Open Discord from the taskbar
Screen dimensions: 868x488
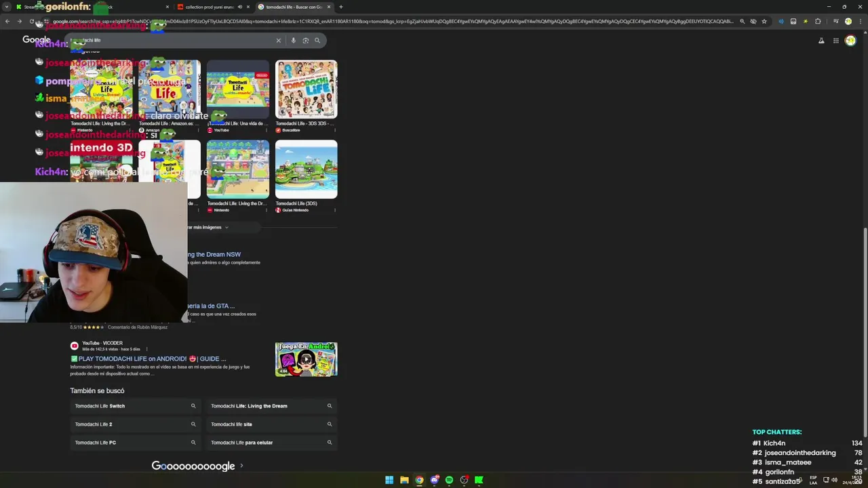(x=434, y=480)
